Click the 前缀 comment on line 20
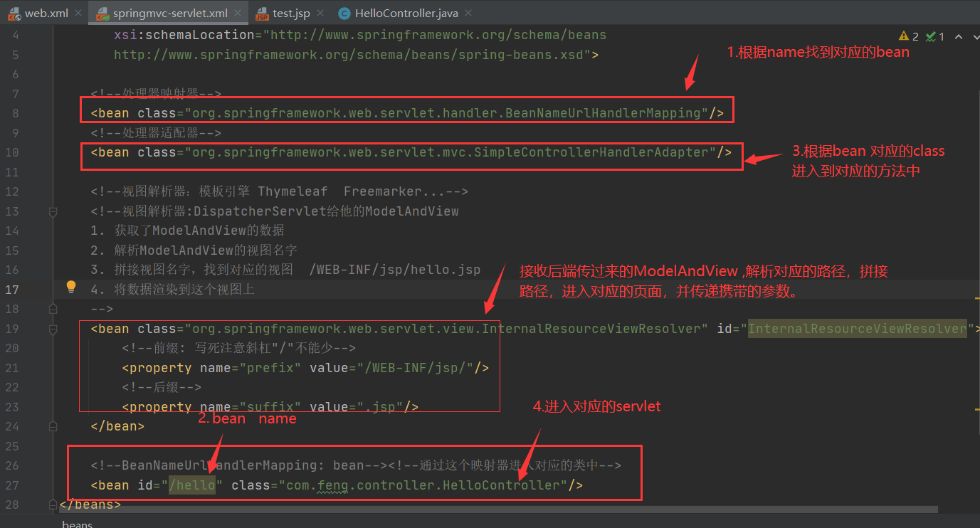Image resolution: width=980 pixels, height=528 pixels. [238, 348]
